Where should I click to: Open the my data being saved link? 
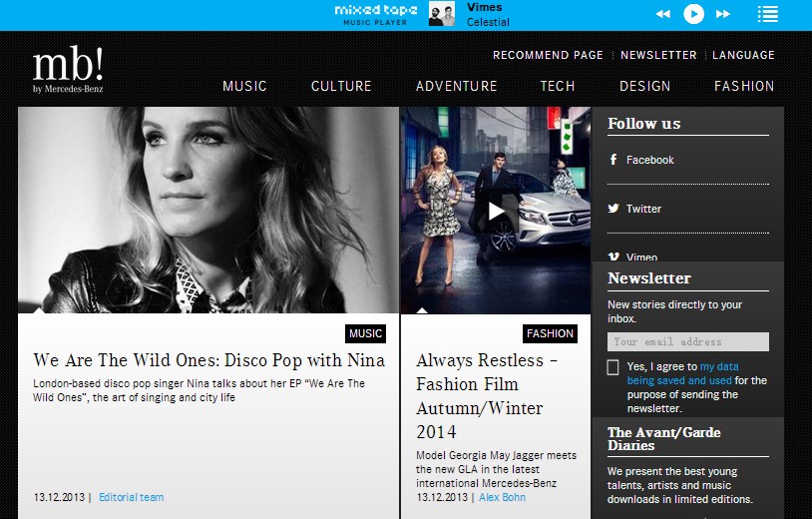[682, 373]
